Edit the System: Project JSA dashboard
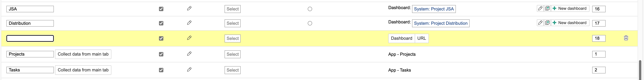The height and width of the screenshot is (80, 644). coord(540,9)
